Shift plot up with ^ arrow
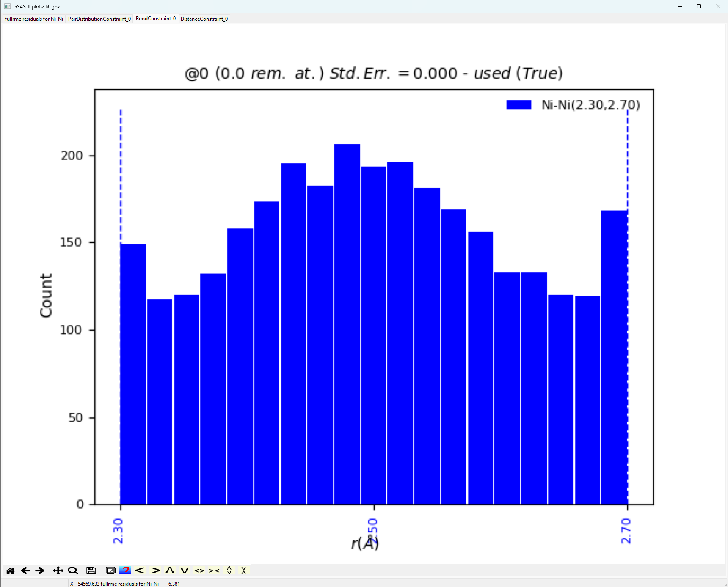The height and width of the screenshot is (587, 728). click(170, 571)
